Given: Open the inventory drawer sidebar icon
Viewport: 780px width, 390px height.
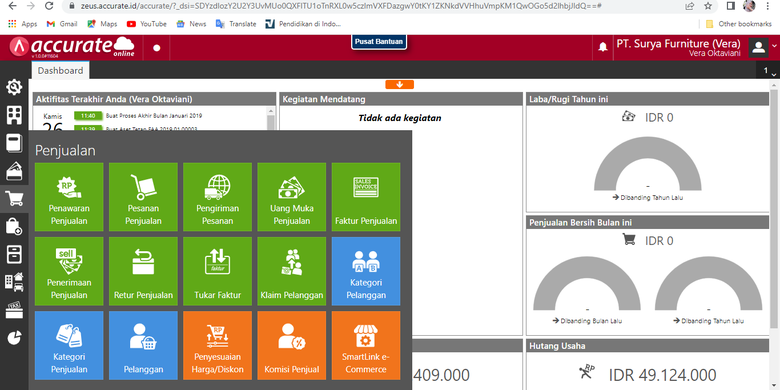Looking at the screenshot, I should click(x=14, y=254).
